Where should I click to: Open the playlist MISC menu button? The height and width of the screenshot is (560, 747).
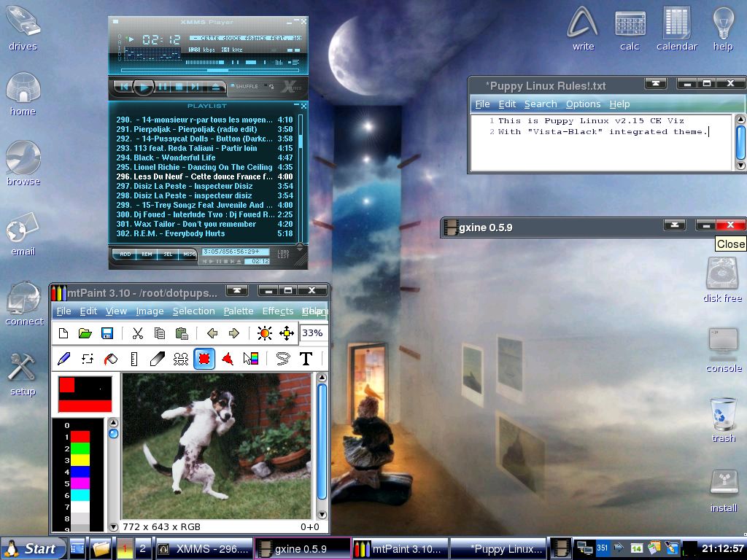coord(189,254)
